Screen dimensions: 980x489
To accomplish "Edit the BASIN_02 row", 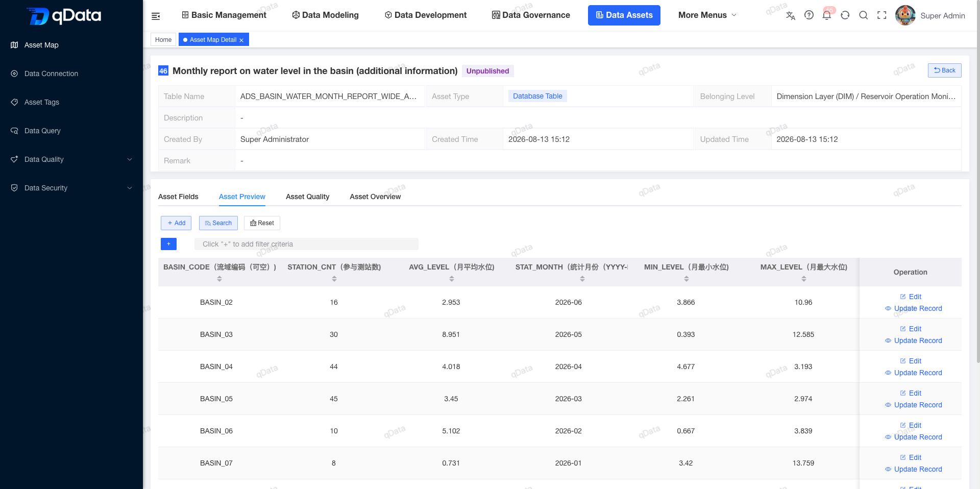I will (x=911, y=297).
